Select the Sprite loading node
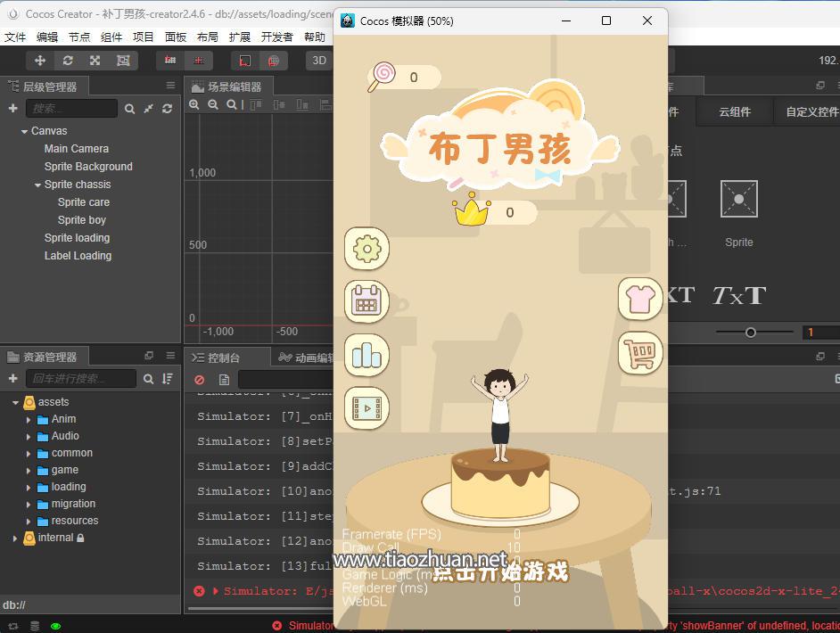Screen dimensions: 840x633 pyautogui.click(x=78, y=238)
